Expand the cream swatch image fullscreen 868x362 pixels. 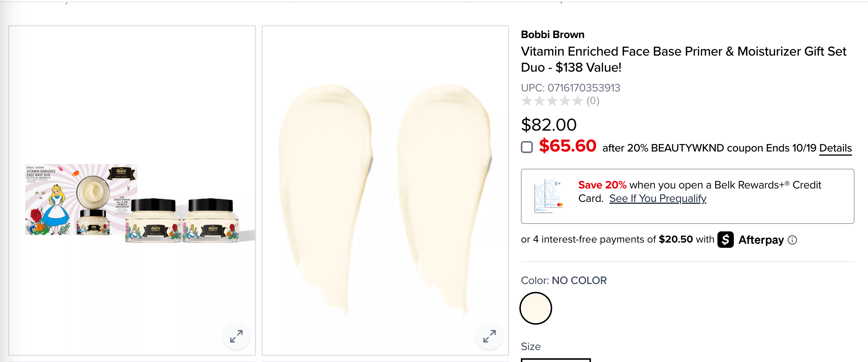pyautogui.click(x=490, y=336)
